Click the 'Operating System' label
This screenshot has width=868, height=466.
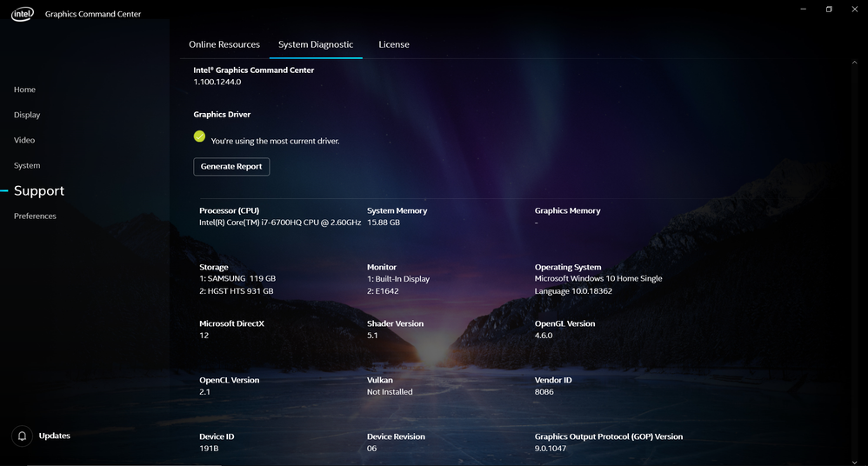(568, 267)
